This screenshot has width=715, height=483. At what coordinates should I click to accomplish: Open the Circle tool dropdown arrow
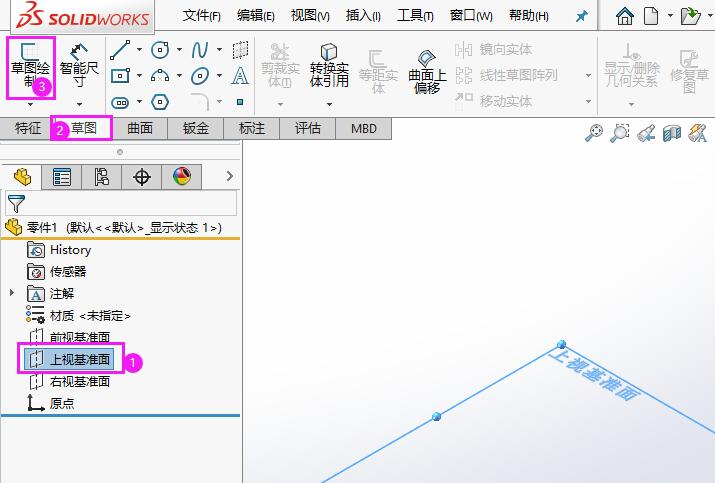pos(179,49)
